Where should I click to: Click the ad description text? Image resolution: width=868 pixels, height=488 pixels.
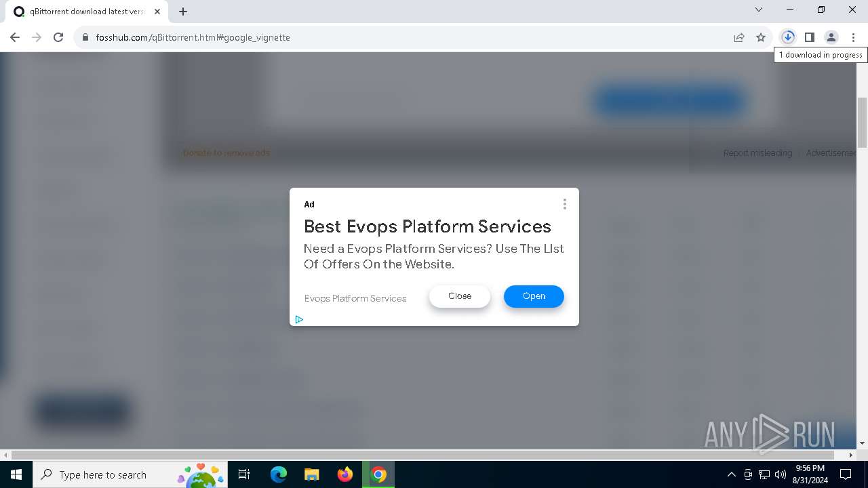tap(434, 256)
